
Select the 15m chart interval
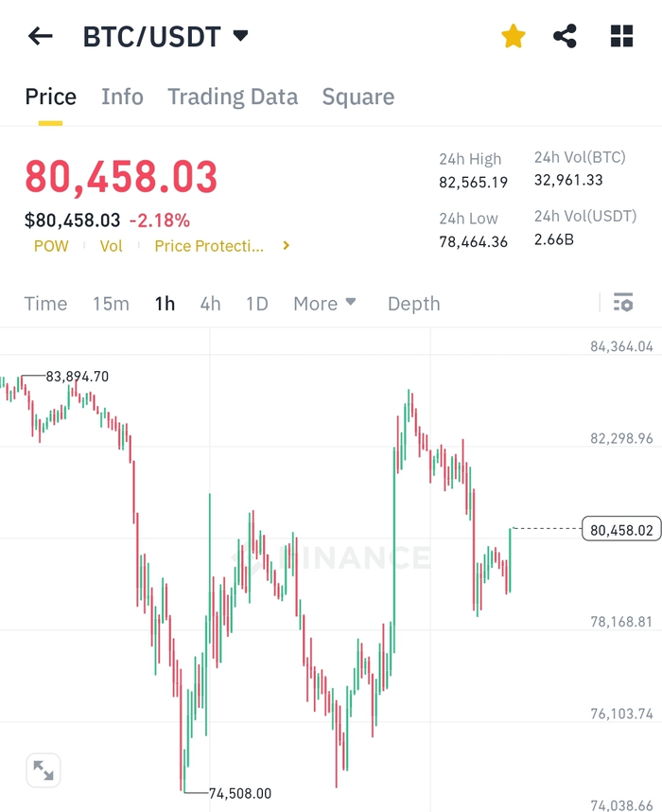point(111,304)
